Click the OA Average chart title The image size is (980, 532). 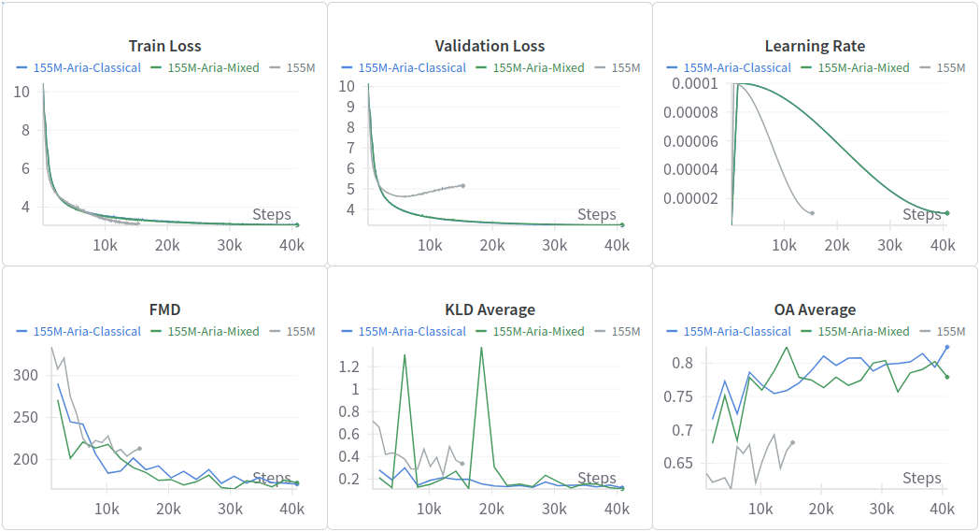pyautogui.click(x=815, y=309)
